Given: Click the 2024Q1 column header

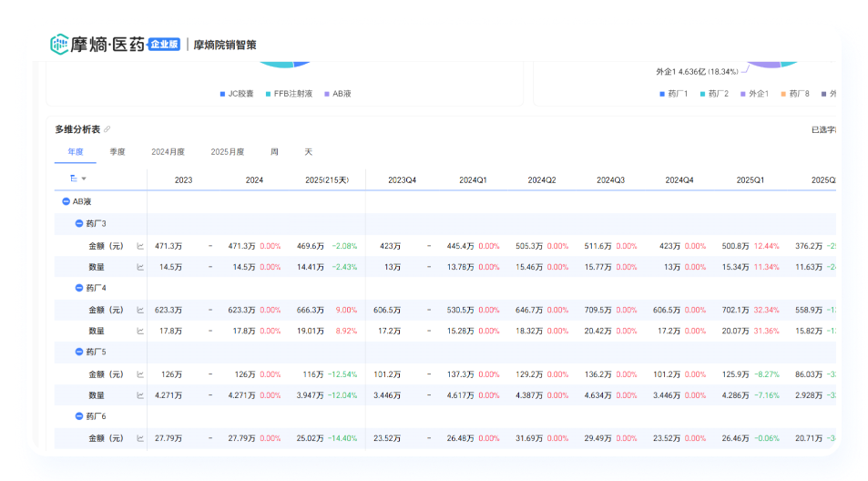Looking at the screenshot, I should 473,179.
